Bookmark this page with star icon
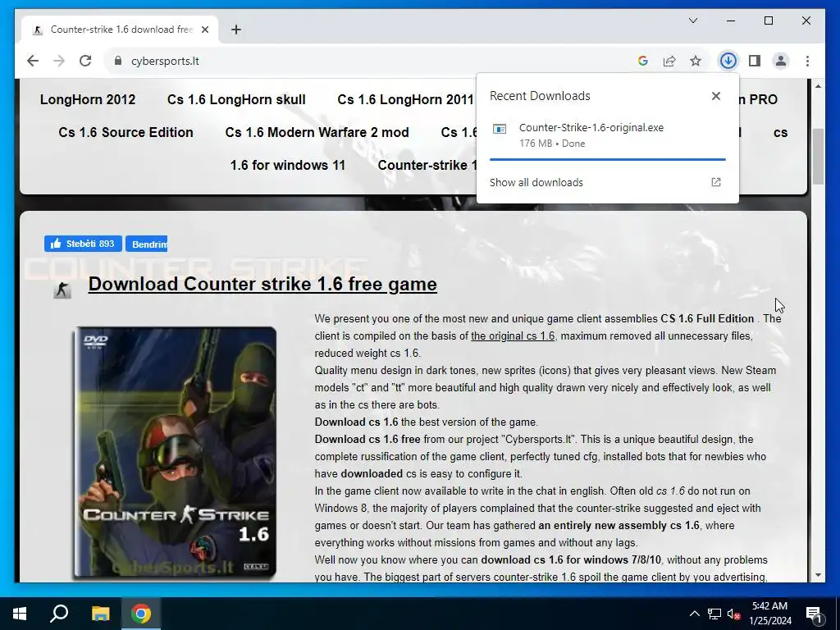 coord(696,61)
